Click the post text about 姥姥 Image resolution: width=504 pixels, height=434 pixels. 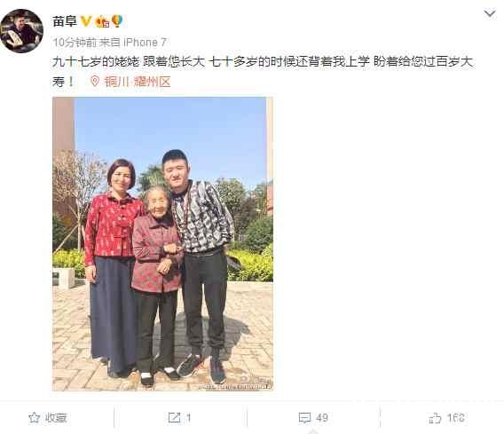tap(263, 71)
